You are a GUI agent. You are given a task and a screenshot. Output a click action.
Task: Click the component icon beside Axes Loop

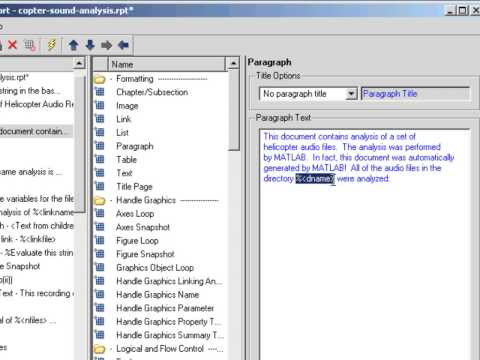99,213
